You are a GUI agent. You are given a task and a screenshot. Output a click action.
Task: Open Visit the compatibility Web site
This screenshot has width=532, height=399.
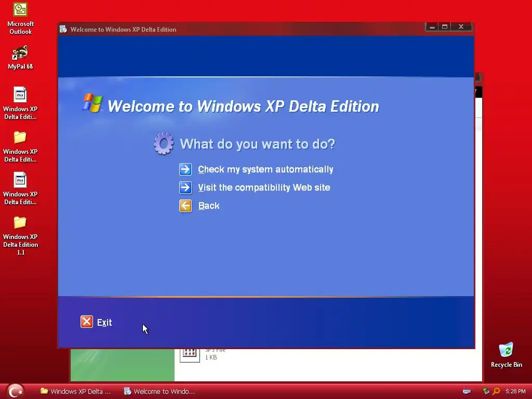click(x=264, y=188)
